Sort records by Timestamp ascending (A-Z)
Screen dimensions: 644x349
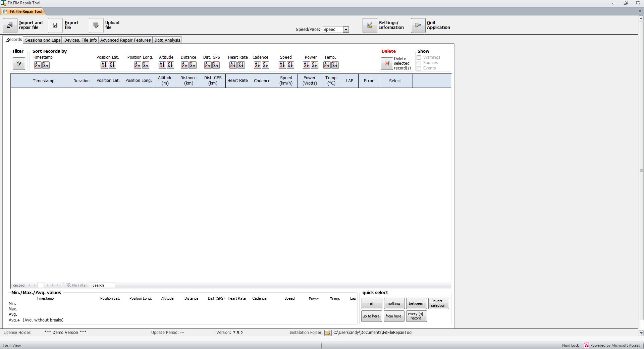[x=38, y=65]
